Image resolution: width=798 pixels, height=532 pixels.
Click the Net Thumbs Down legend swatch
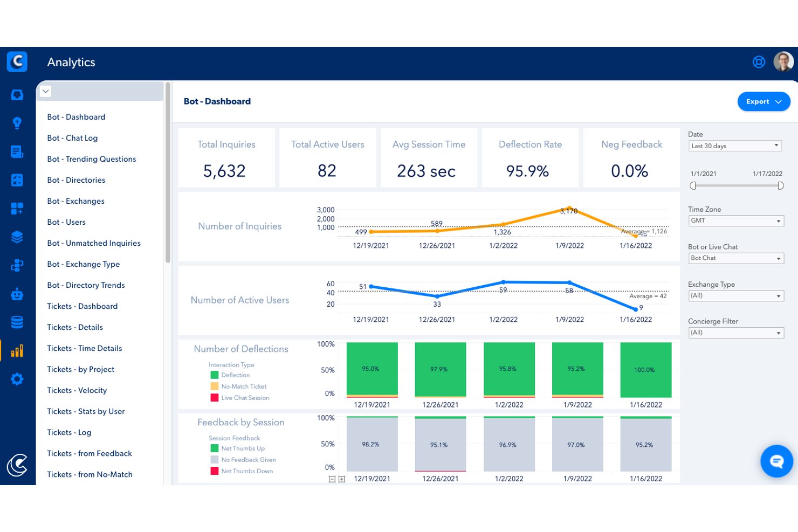[x=214, y=471]
